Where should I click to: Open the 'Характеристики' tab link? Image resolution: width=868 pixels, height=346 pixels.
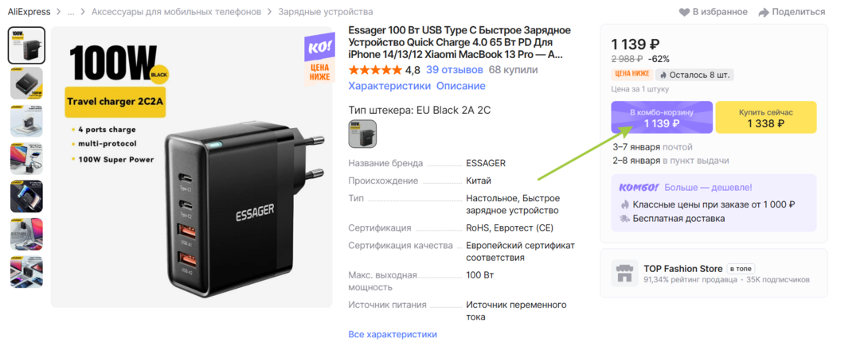(389, 86)
